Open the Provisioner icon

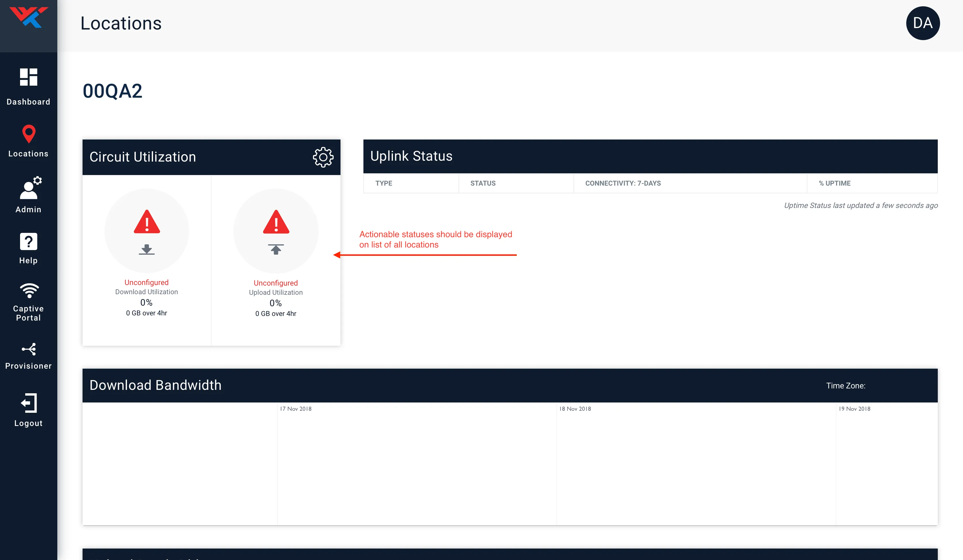pos(29,349)
